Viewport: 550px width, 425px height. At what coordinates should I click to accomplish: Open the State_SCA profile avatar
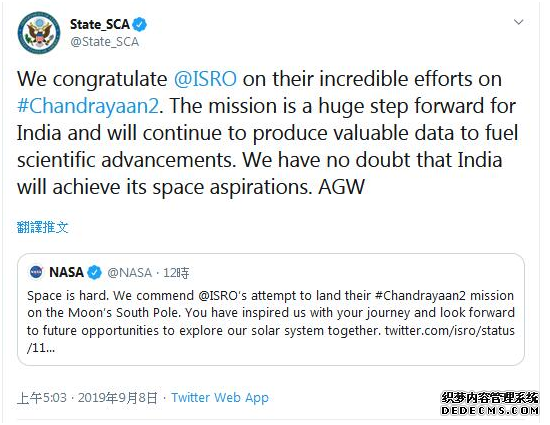(39, 33)
